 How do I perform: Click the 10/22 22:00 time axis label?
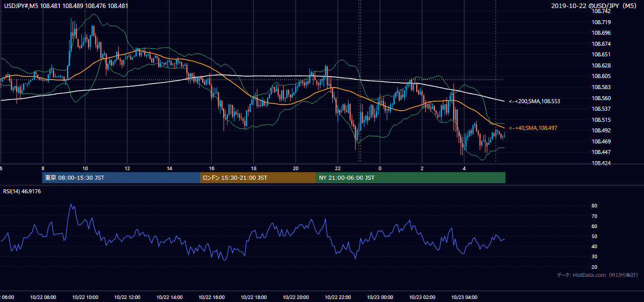[338, 297]
